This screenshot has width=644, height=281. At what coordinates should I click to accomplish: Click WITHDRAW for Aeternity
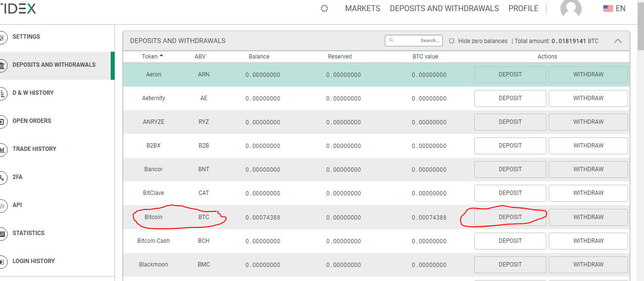[x=588, y=98]
